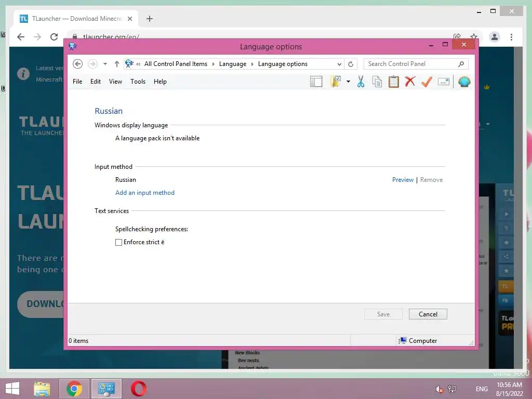
Task: Select the TLauncher Chrome tab
Action: (x=76, y=19)
